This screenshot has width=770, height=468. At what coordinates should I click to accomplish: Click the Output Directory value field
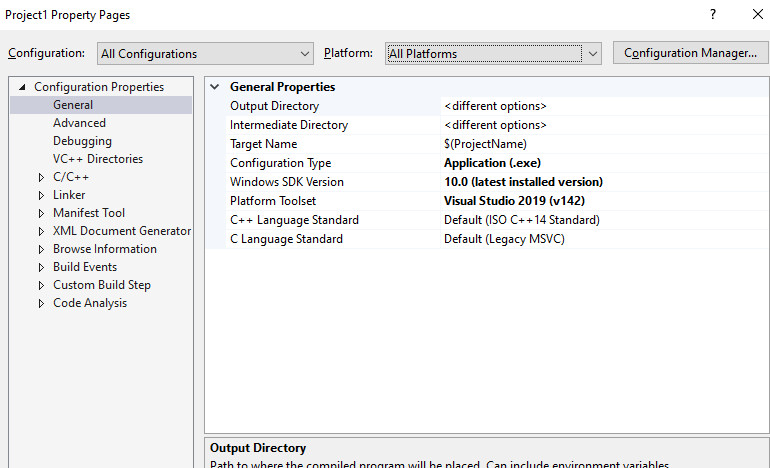coord(600,106)
